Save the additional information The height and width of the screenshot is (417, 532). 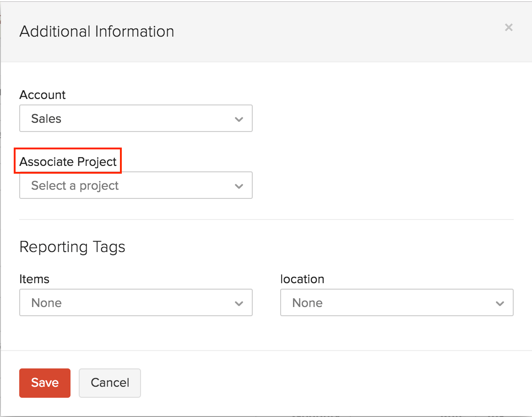45,383
